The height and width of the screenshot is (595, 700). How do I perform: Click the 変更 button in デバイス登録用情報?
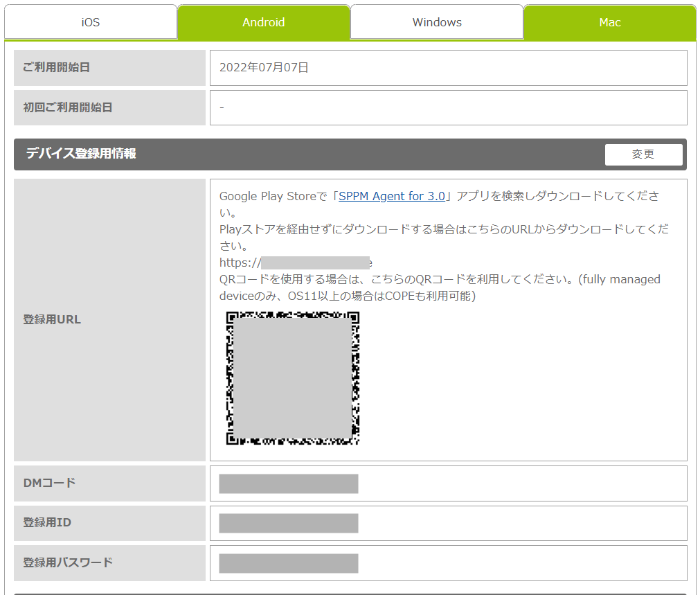pyautogui.click(x=643, y=154)
